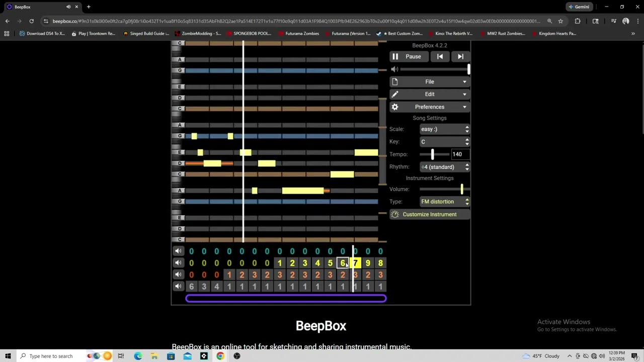The height and width of the screenshot is (362, 644).
Task: Open weather widget 45°F Cloudy
Action: coord(540,356)
